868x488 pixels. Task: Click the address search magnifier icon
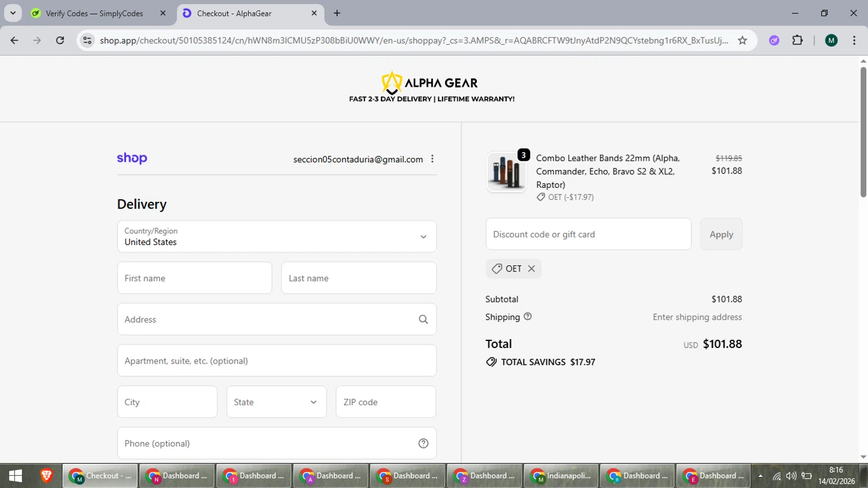423,320
